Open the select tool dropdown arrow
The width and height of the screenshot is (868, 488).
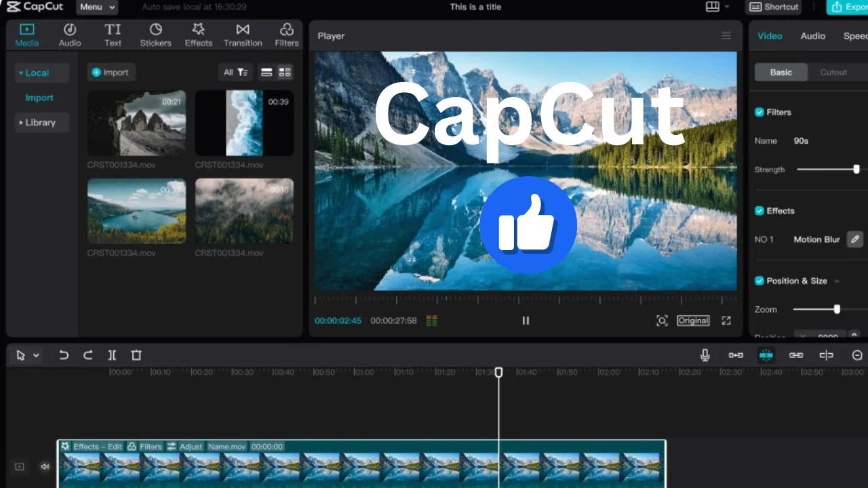click(x=36, y=355)
